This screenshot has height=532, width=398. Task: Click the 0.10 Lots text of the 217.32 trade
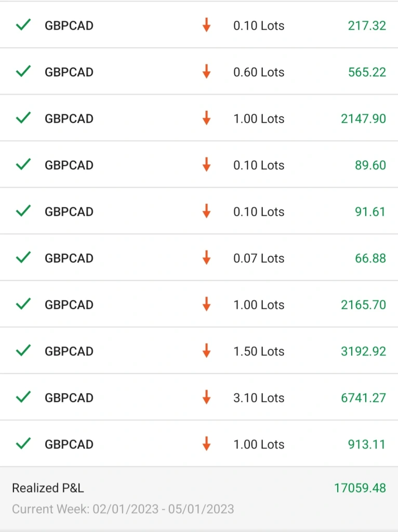(259, 25)
